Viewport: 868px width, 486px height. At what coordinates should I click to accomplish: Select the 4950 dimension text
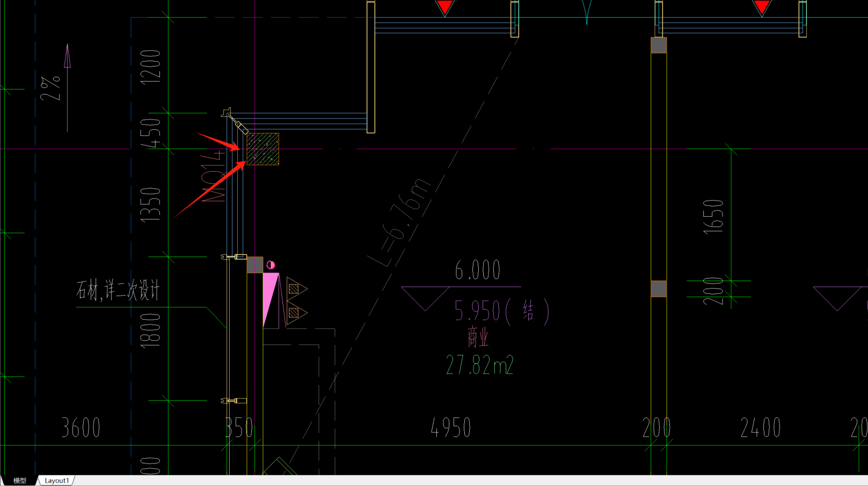pyautogui.click(x=451, y=428)
